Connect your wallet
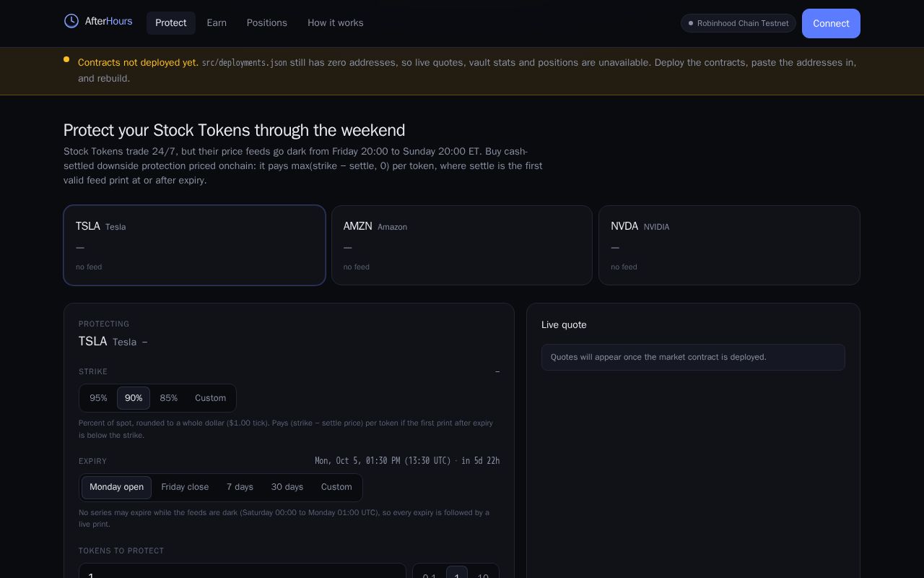The width and height of the screenshot is (924, 578). pos(831,23)
